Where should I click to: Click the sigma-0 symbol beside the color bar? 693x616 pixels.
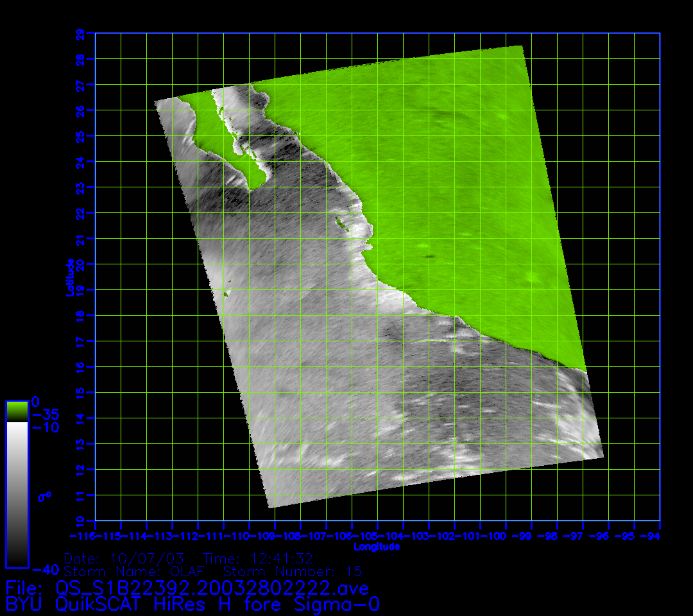click(x=44, y=496)
